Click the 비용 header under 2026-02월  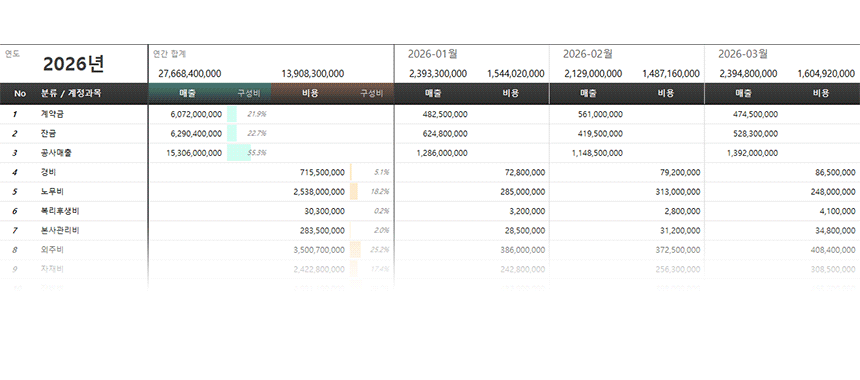coord(666,94)
